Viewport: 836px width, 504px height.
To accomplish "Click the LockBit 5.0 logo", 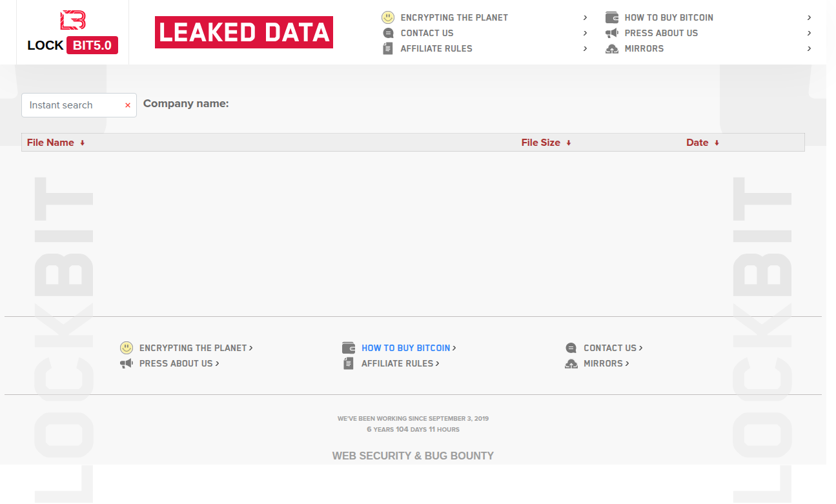I will click(72, 32).
